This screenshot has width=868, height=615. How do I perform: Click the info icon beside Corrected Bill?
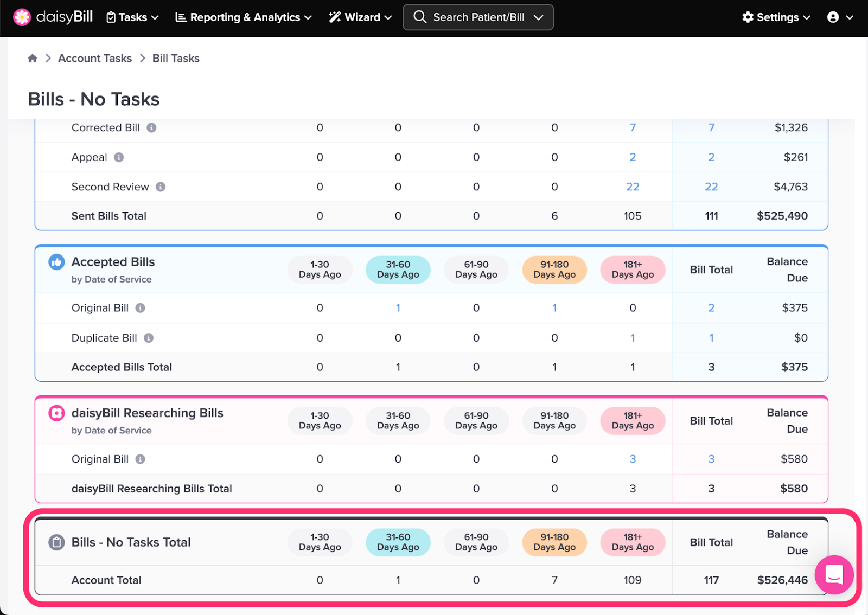pyautogui.click(x=152, y=127)
